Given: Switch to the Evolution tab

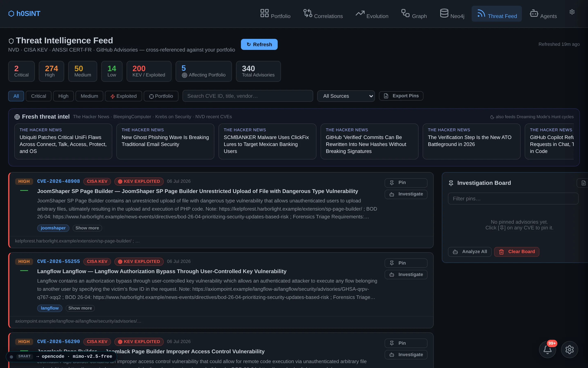Looking at the screenshot, I should pos(372,14).
